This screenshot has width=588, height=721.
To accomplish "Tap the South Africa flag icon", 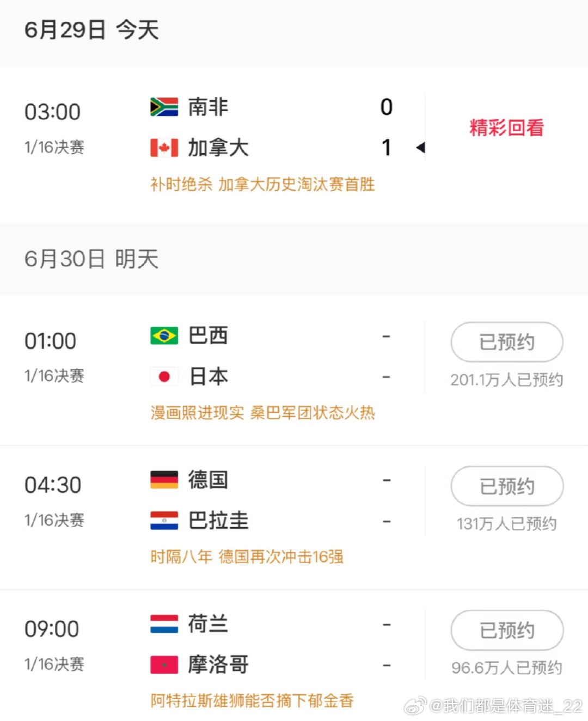I will 164,107.
